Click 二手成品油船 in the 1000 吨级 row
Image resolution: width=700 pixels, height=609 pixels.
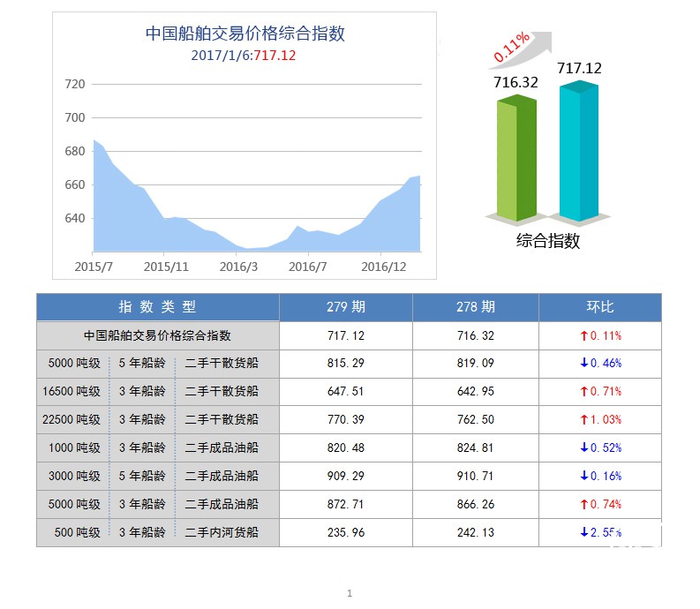point(222,447)
